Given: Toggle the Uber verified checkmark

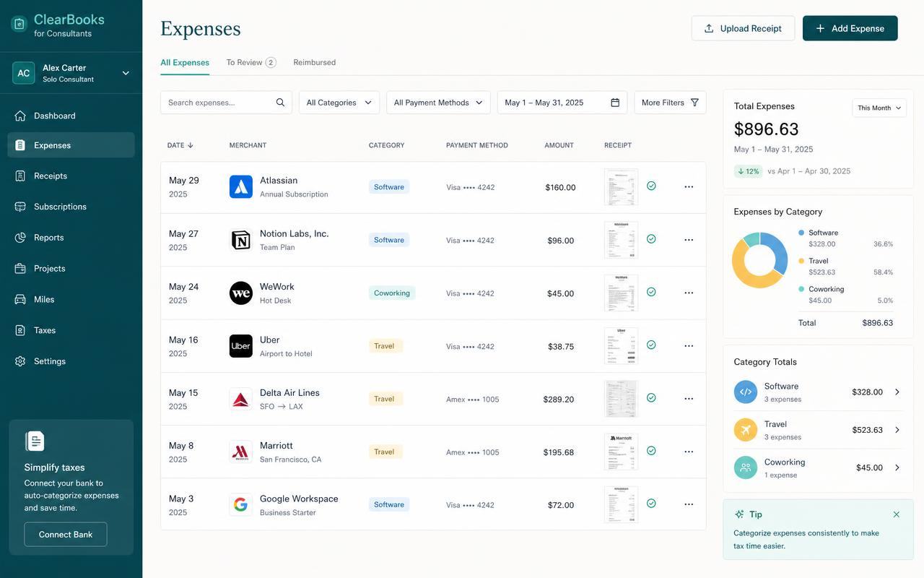Looking at the screenshot, I should coord(651,345).
